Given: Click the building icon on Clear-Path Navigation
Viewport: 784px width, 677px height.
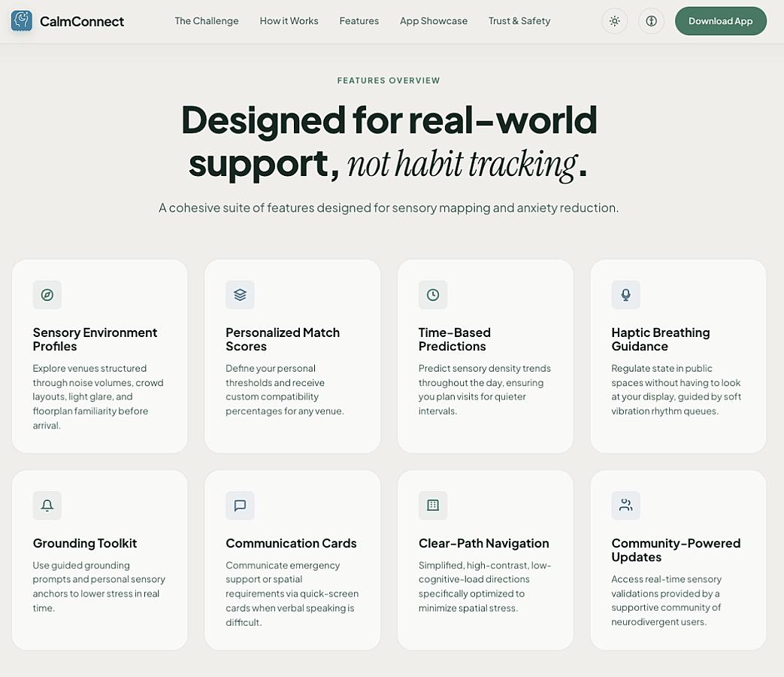Looking at the screenshot, I should coord(433,505).
